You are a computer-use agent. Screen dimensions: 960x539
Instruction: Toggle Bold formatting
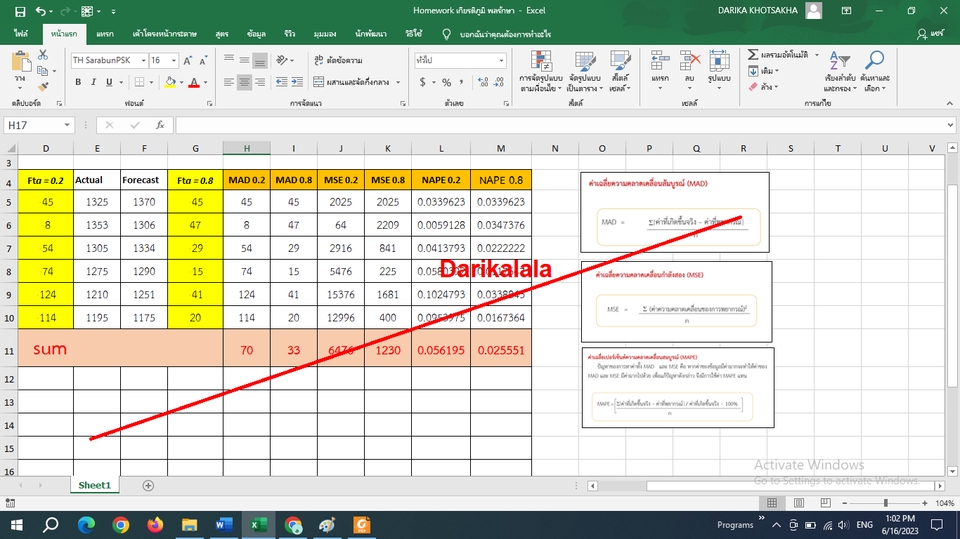pyautogui.click(x=78, y=82)
